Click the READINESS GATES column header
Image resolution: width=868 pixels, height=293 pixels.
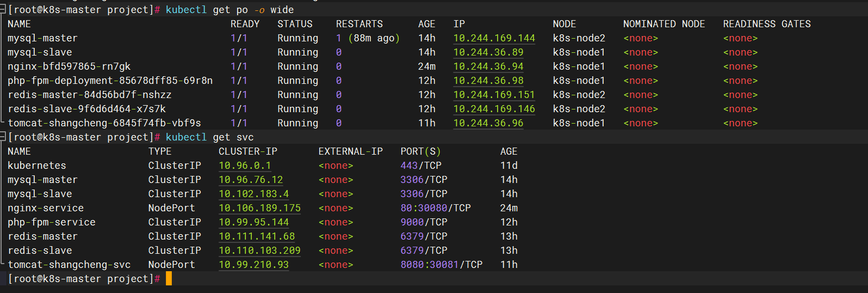767,24
